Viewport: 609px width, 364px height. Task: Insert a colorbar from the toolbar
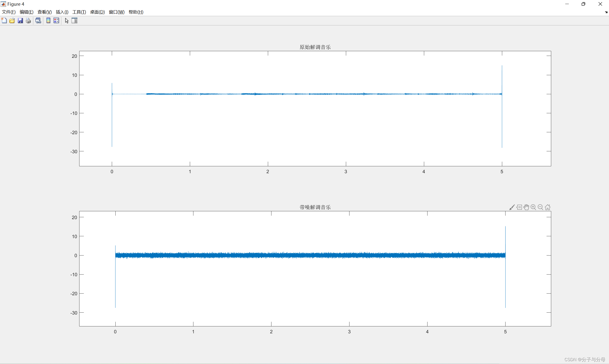point(48,21)
